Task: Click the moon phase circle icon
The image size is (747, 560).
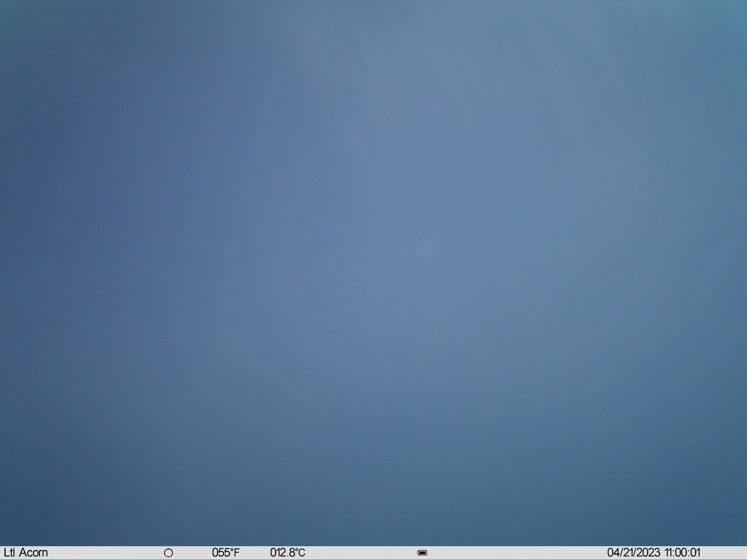Action: point(168,553)
